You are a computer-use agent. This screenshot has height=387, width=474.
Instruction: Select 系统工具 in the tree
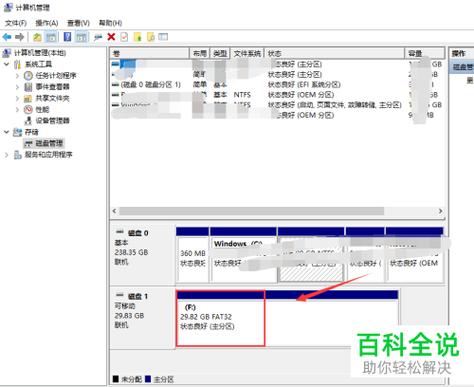[38, 64]
